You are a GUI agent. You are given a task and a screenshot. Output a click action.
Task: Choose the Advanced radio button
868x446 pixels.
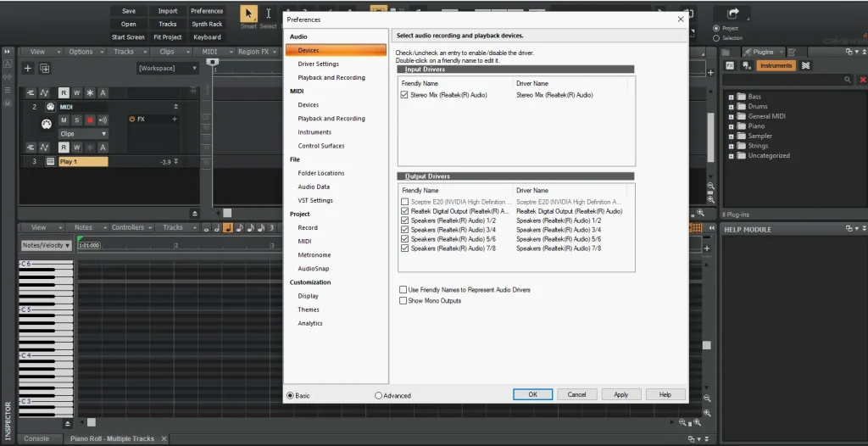379,396
